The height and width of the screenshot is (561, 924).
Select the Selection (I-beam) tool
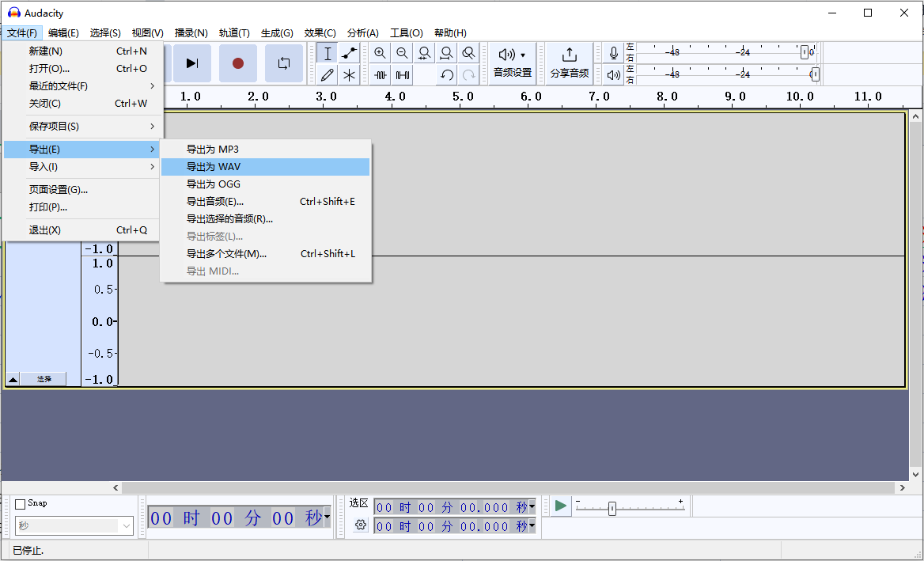click(x=327, y=53)
